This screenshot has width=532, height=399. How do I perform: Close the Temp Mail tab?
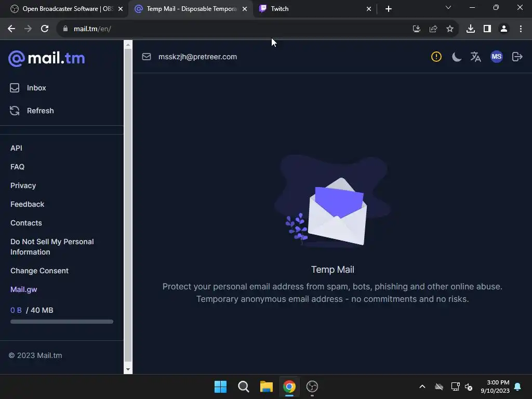[x=245, y=9]
